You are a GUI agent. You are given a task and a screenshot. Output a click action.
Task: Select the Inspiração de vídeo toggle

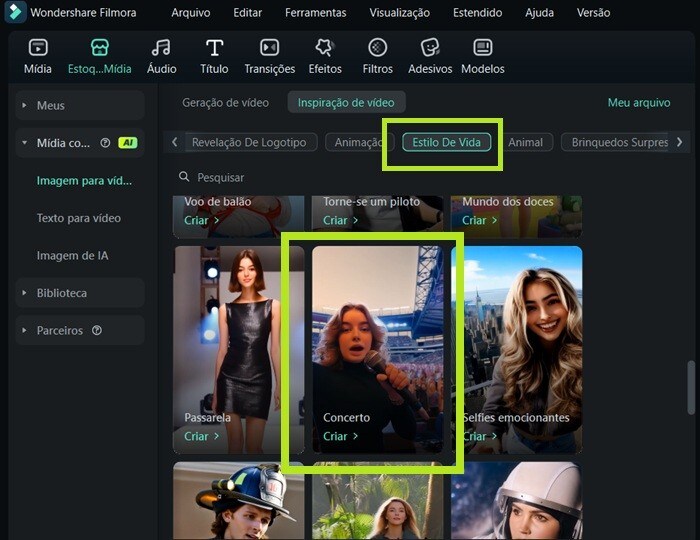click(x=346, y=102)
